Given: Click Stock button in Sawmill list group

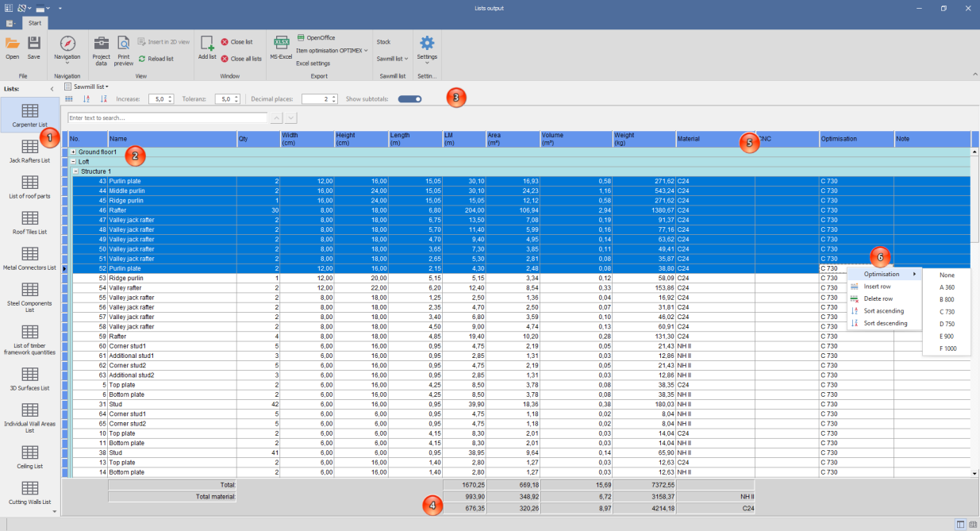Looking at the screenshot, I should (x=383, y=41).
